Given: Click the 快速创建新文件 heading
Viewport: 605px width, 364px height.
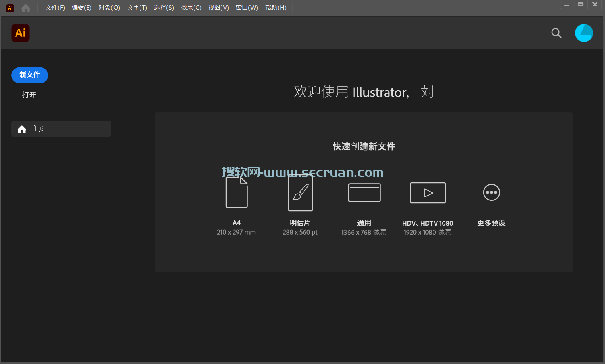Looking at the screenshot, I should click(364, 146).
